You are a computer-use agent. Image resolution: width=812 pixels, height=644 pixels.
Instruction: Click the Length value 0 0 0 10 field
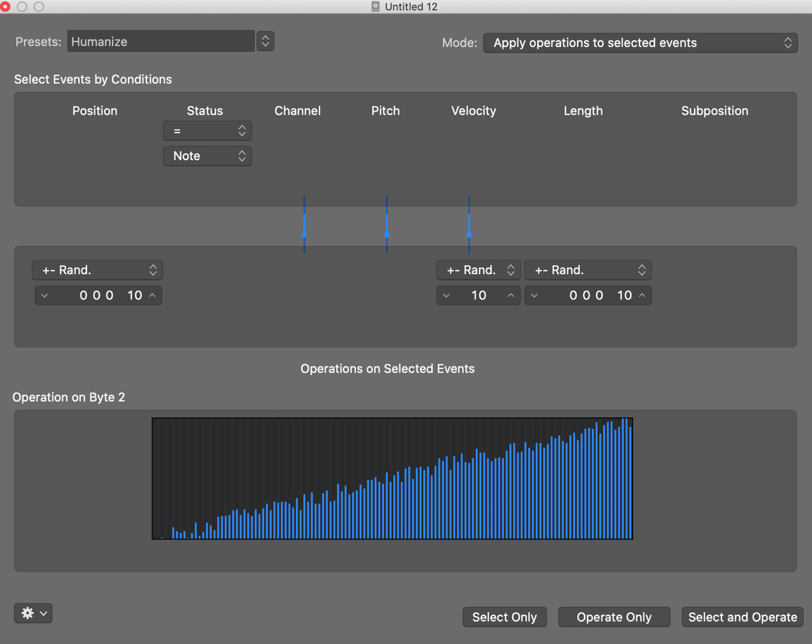(588, 295)
